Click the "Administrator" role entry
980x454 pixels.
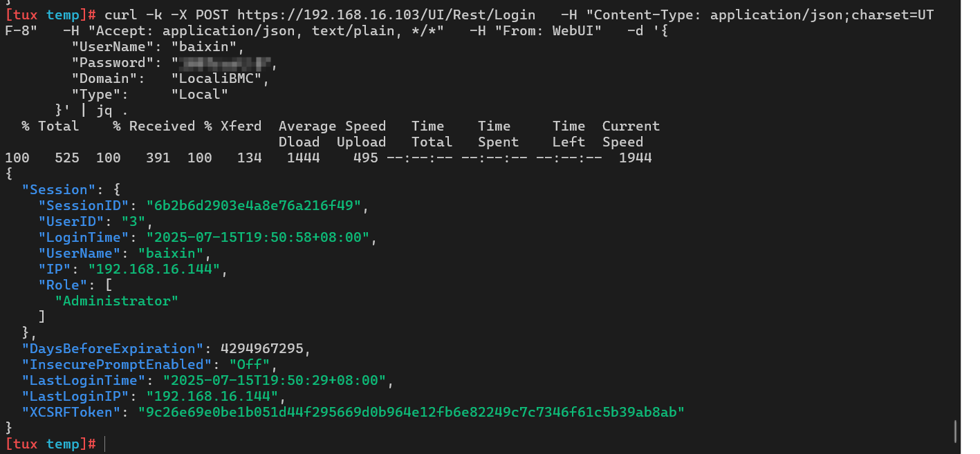pyautogui.click(x=116, y=301)
